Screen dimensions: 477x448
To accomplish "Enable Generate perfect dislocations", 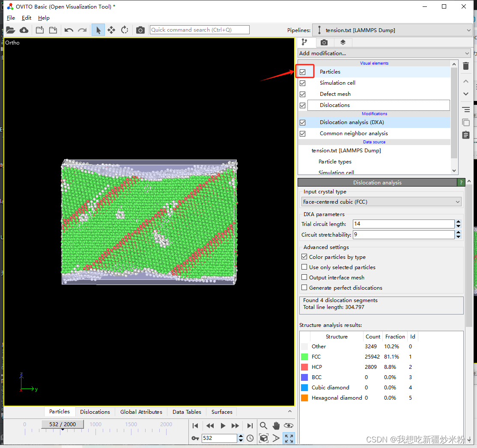I will [304, 288].
